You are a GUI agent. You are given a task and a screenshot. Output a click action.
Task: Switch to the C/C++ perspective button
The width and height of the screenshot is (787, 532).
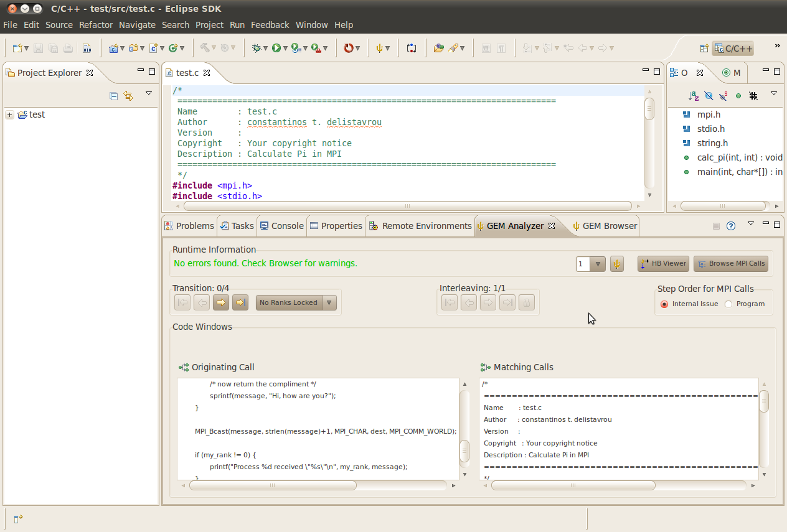click(733, 48)
